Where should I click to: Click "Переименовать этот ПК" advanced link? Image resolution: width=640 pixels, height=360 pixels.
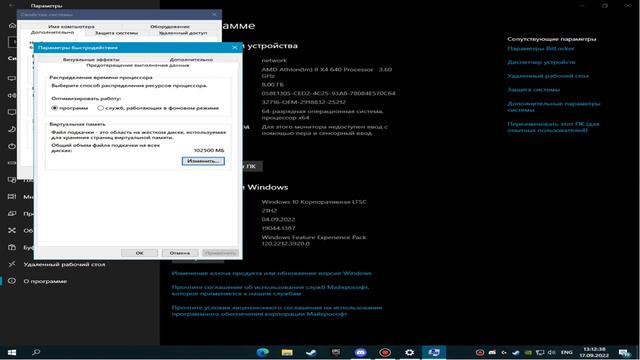pyautogui.click(x=553, y=127)
